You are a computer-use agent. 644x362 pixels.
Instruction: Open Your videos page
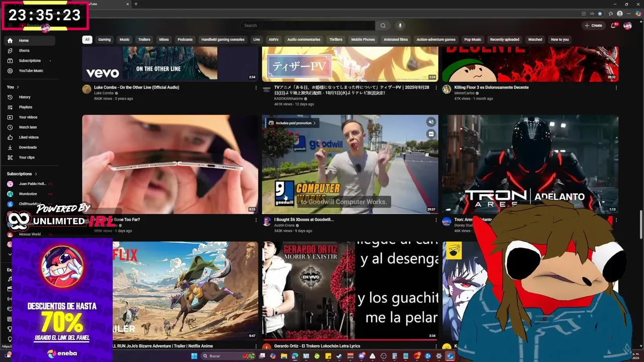pos(28,117)
